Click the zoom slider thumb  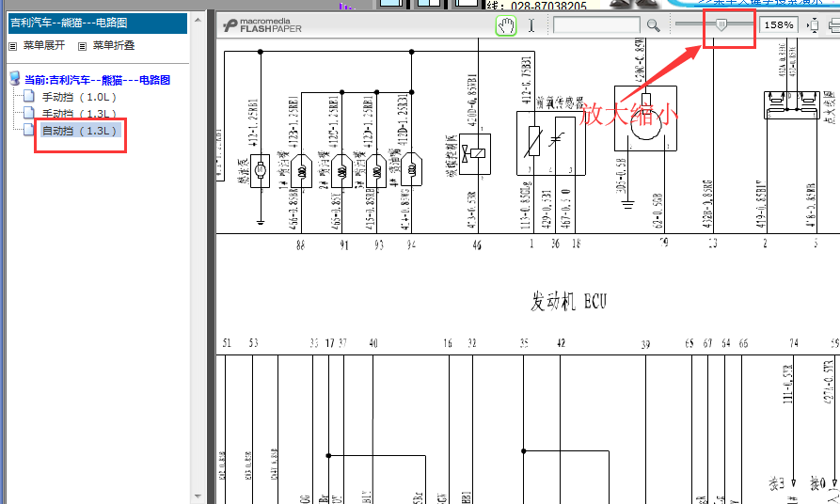pos(721,24)
